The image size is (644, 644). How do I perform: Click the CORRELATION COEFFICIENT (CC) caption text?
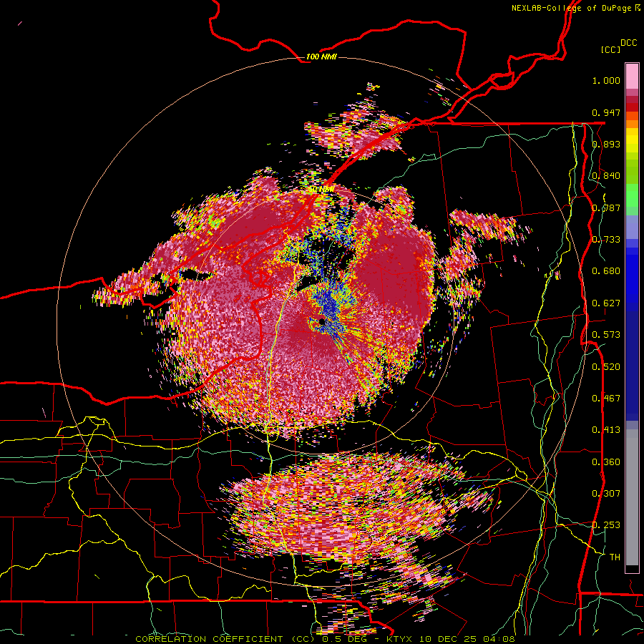click(225, 639)
